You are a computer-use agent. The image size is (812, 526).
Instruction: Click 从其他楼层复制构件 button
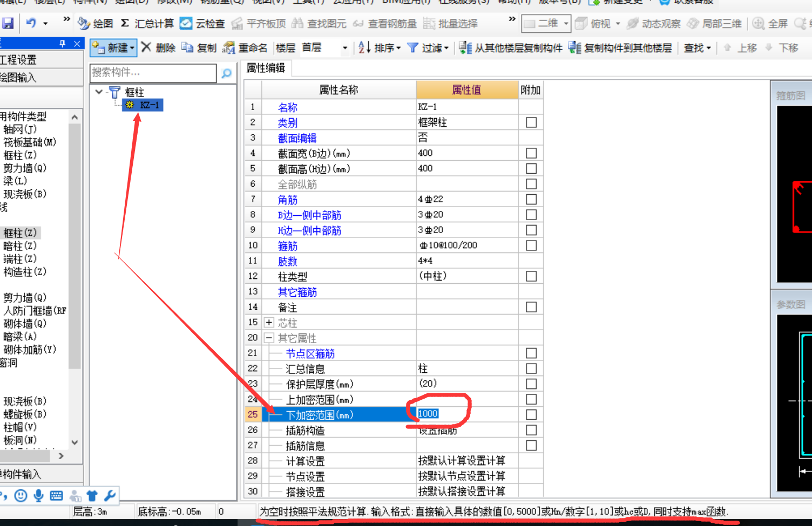pyautogui.click(x=511, y=47)
